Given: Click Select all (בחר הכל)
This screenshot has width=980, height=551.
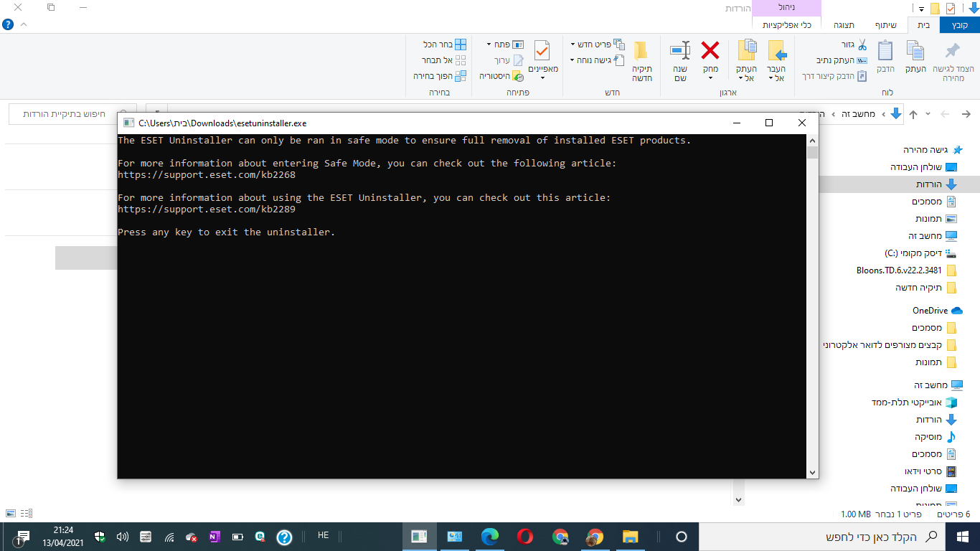Looking at the screenshot, I should point(445,44).
